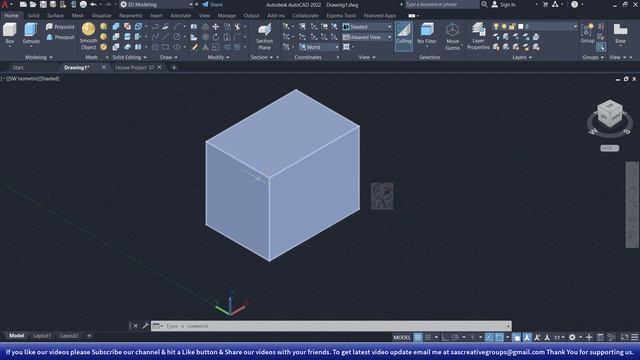Open the Annotate ribbon tab
The height and width of the screenshot is (360, 640).
point(180,16)
